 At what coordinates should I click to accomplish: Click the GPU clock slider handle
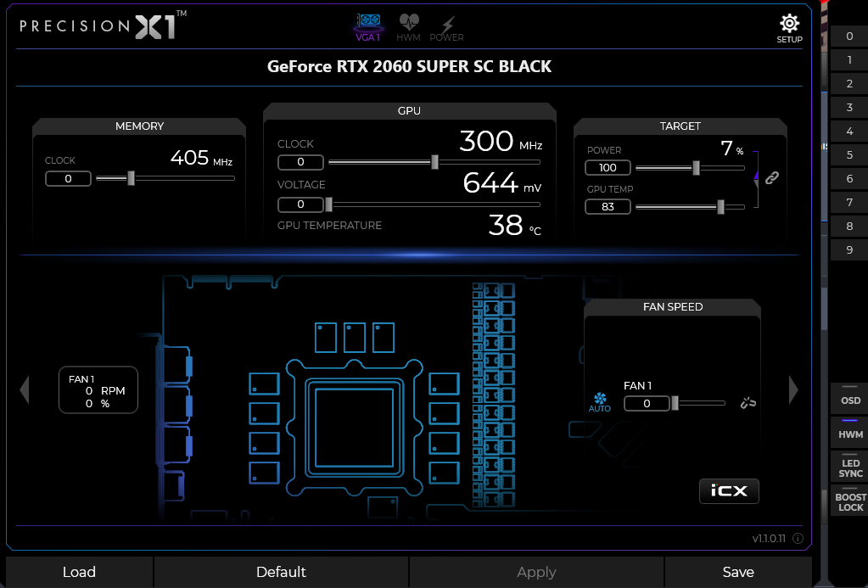[434, 162]
